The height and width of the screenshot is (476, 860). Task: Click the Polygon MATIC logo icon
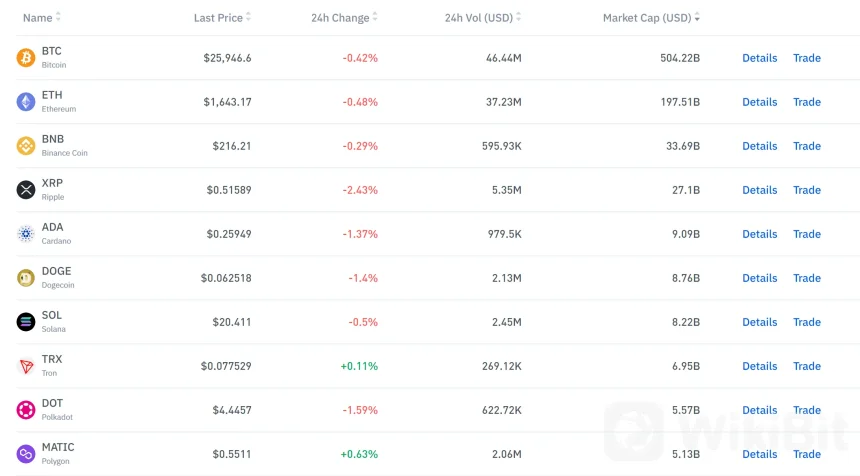click(26, 454)
